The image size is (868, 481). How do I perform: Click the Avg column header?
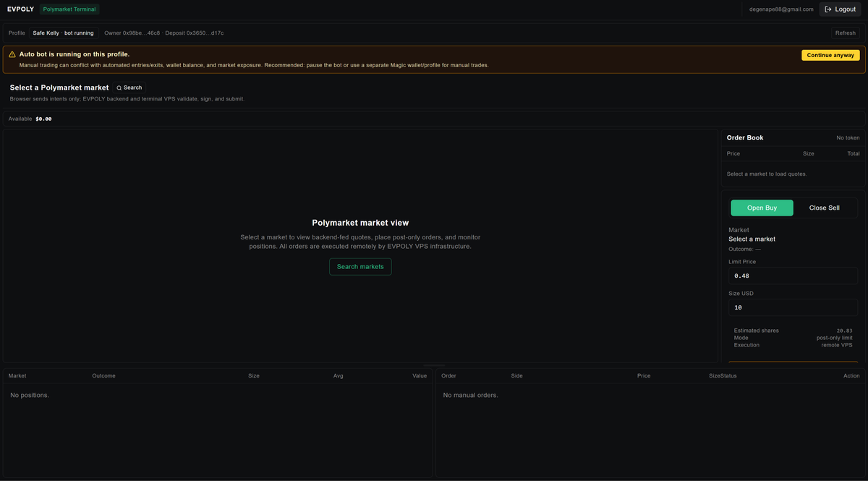(338, 375)
